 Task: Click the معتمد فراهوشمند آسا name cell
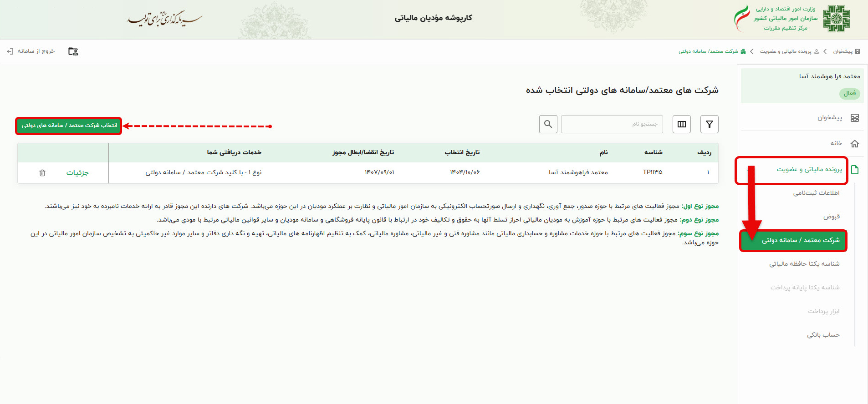coord(578,172)
